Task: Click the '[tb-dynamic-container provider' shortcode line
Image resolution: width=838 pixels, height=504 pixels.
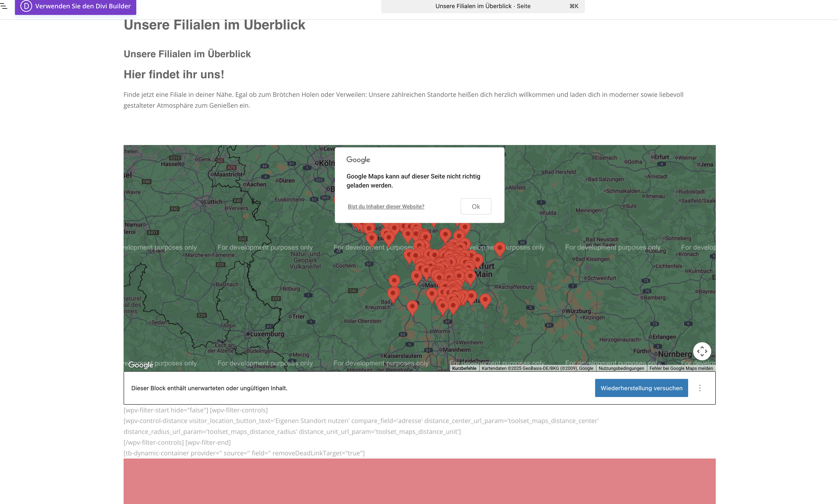Action: click(x=244, y=453)
